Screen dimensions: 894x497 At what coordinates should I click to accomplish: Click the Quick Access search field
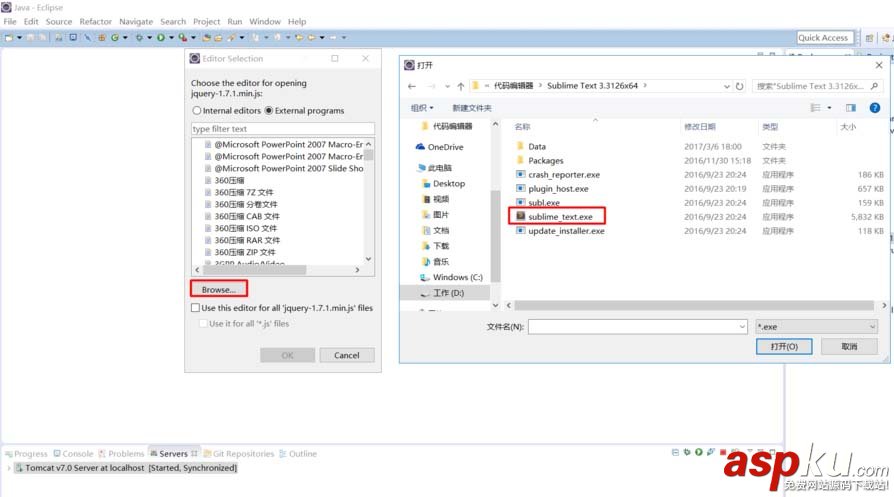tap(825, 38)
